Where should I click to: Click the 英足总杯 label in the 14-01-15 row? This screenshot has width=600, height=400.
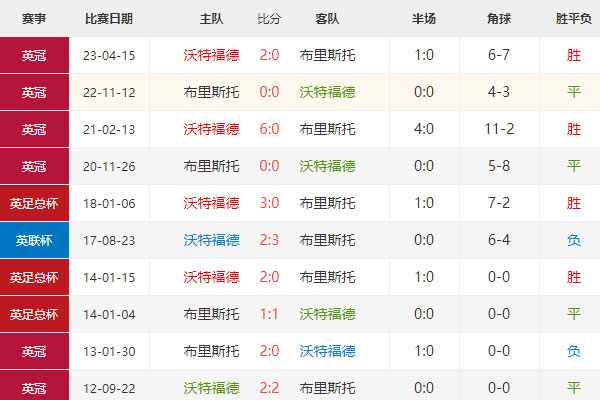coord(34,277)
